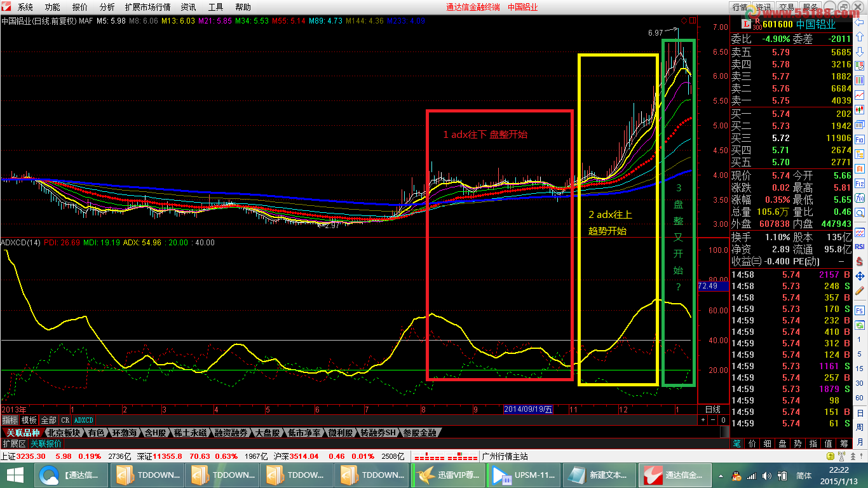
Task: Click the 关联报价 button
Action: [x=46, y=444]
